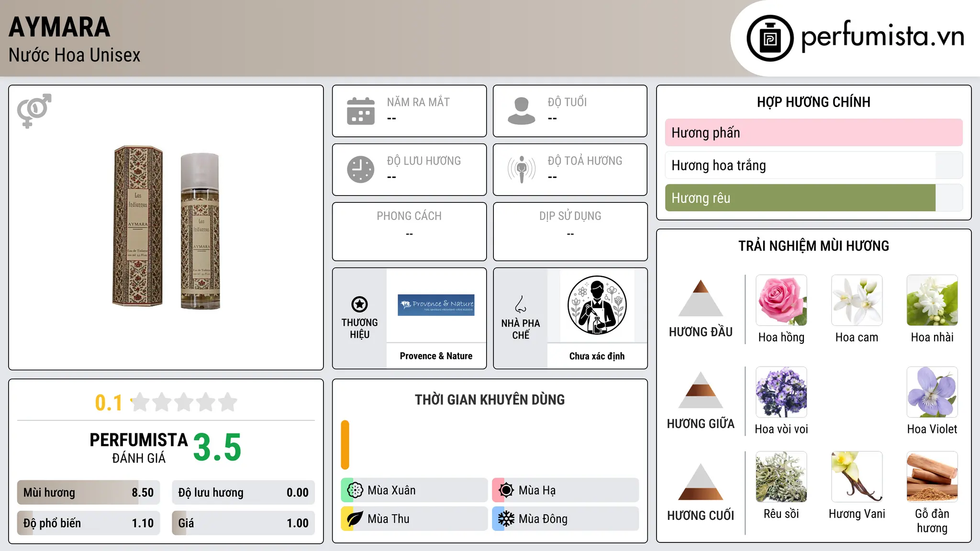Click the calendar icon for Năm ra mắt

pyautogui.click(x=361, y=111)
